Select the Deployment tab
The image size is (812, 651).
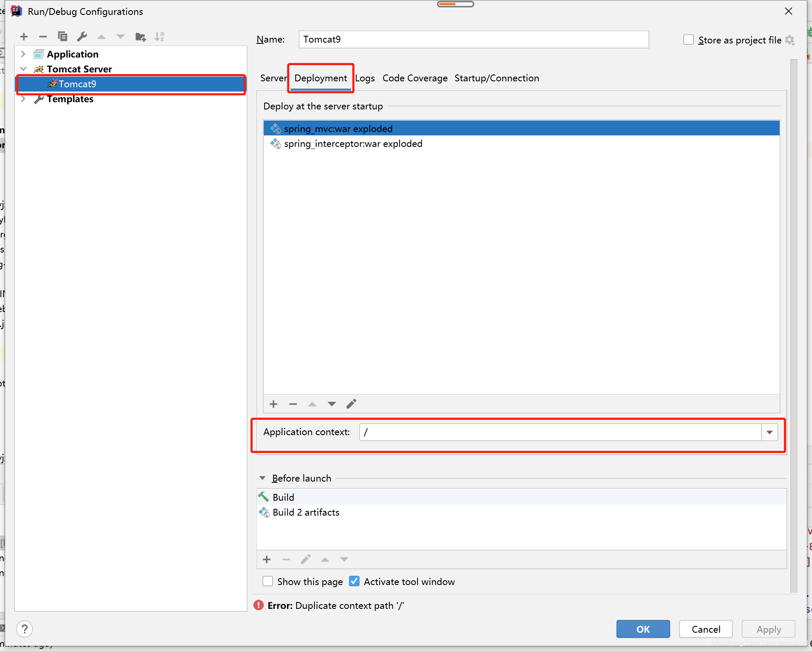coord(321,78)
